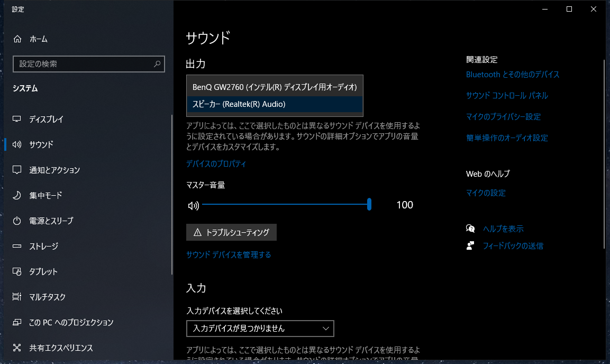610x364 pixels.
Task: Select BenQ GW2760 output device option
Action: (275, 86)
